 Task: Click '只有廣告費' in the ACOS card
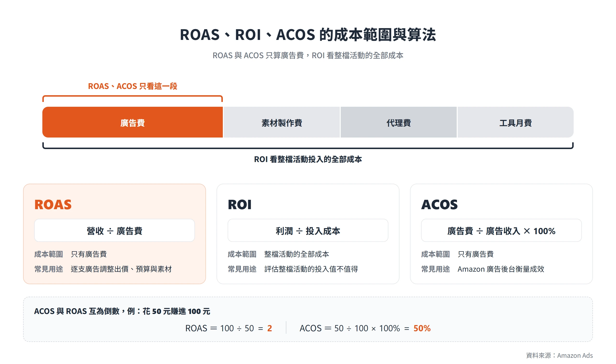coord(476,254)
